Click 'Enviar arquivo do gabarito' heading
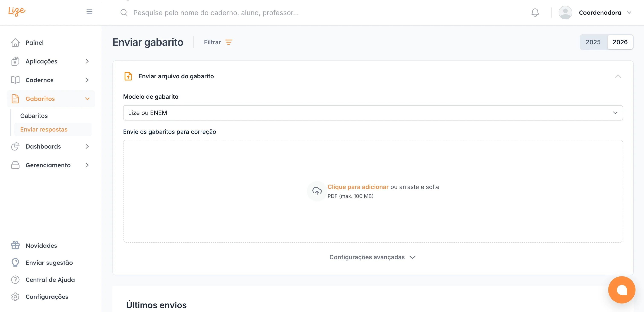The height and width of the screenshot is (312, 644). tap(176, 76)
